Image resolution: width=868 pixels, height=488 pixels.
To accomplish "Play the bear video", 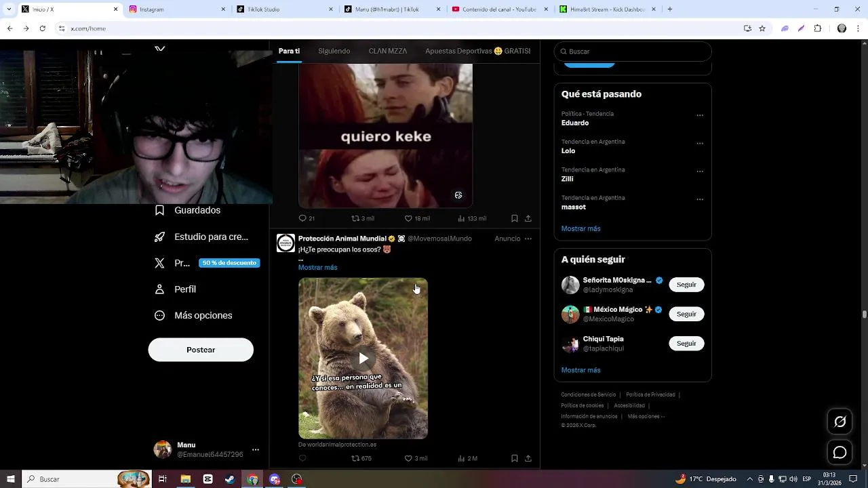I will pos(363,359).
